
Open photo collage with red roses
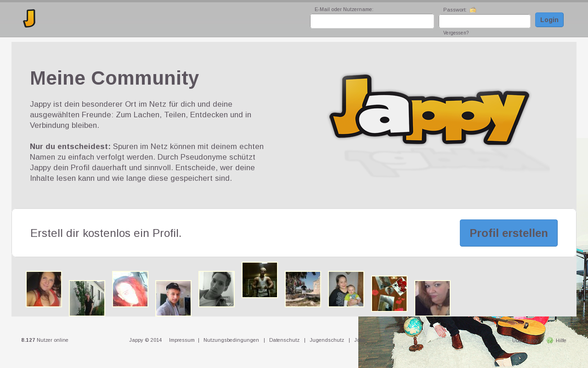[389, 293]
